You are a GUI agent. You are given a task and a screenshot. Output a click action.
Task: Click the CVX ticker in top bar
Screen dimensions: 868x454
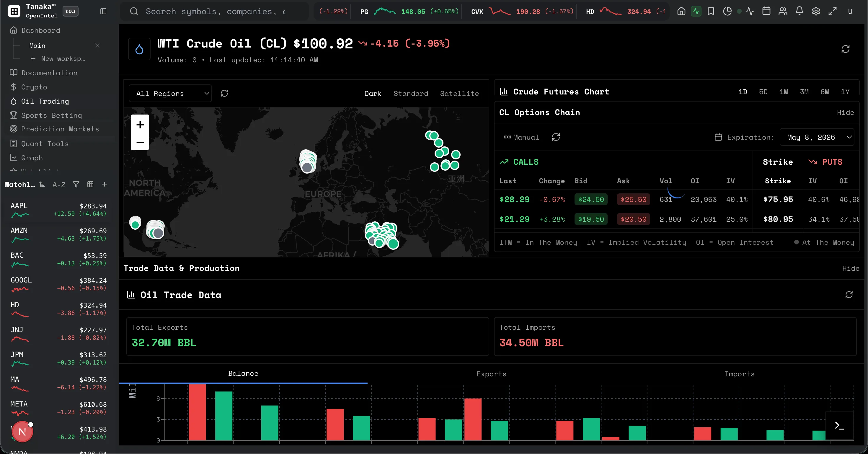coord(522,12)
